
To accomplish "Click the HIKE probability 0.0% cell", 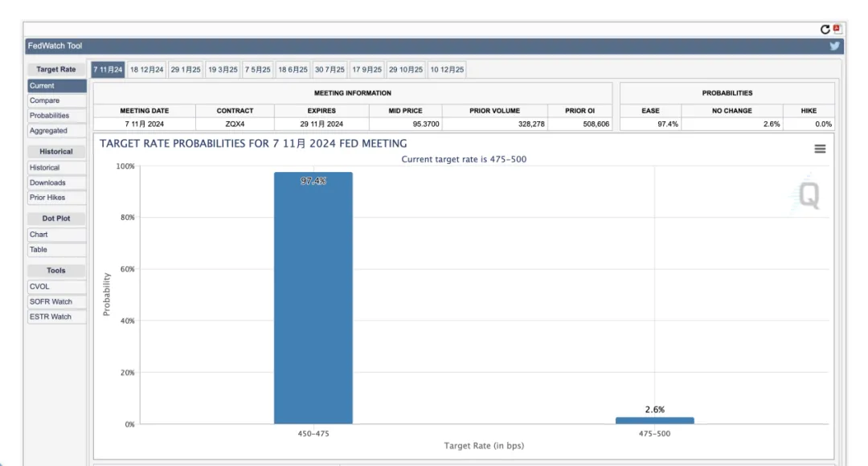I will (809, 124).
